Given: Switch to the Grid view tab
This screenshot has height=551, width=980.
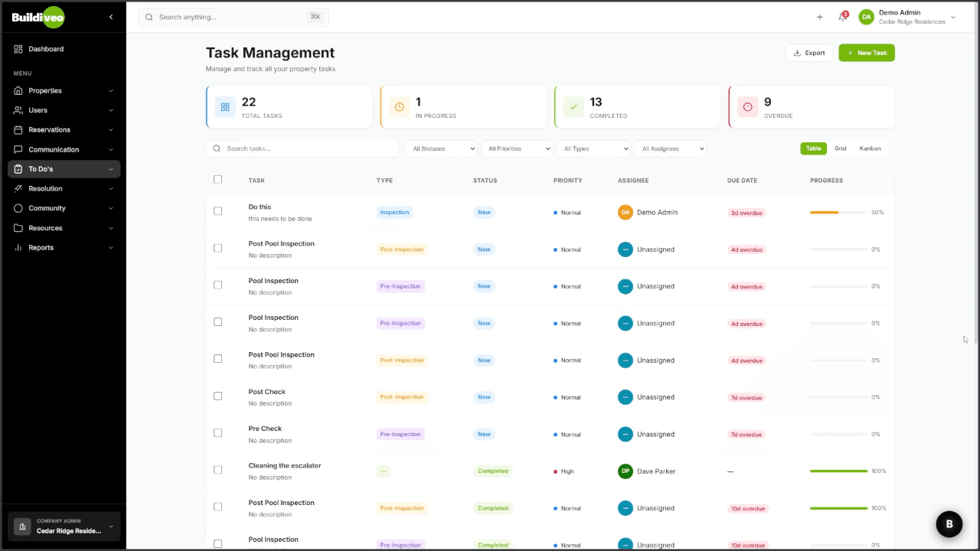Looking at the screenshot, I should (841, 148).
